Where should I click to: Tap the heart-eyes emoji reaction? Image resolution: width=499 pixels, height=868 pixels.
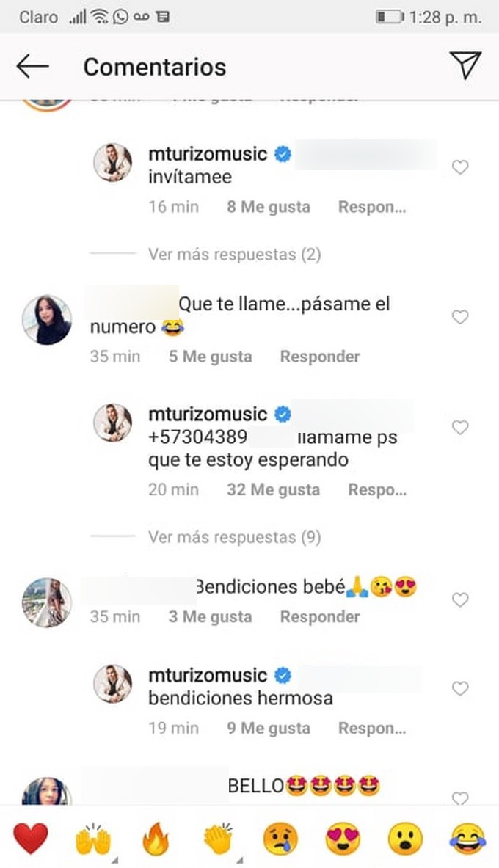click(343, 838)
